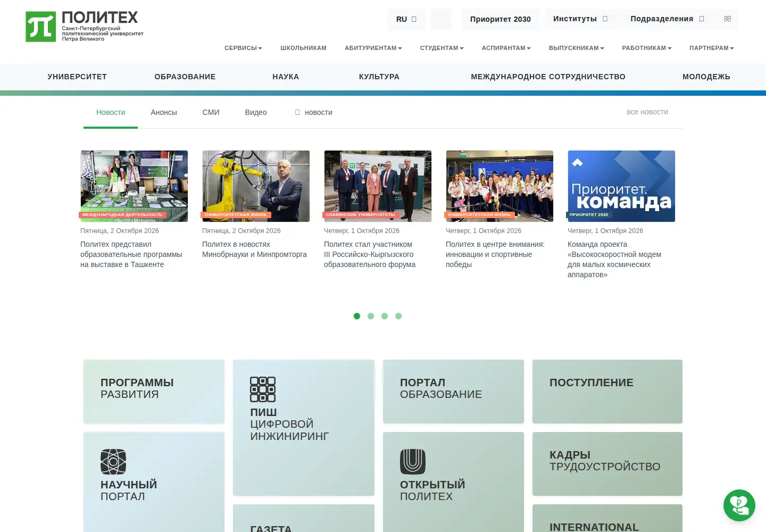Screen dimensions: 766x532
Task: Click the Научный портал atom icon
Action: 113,461
